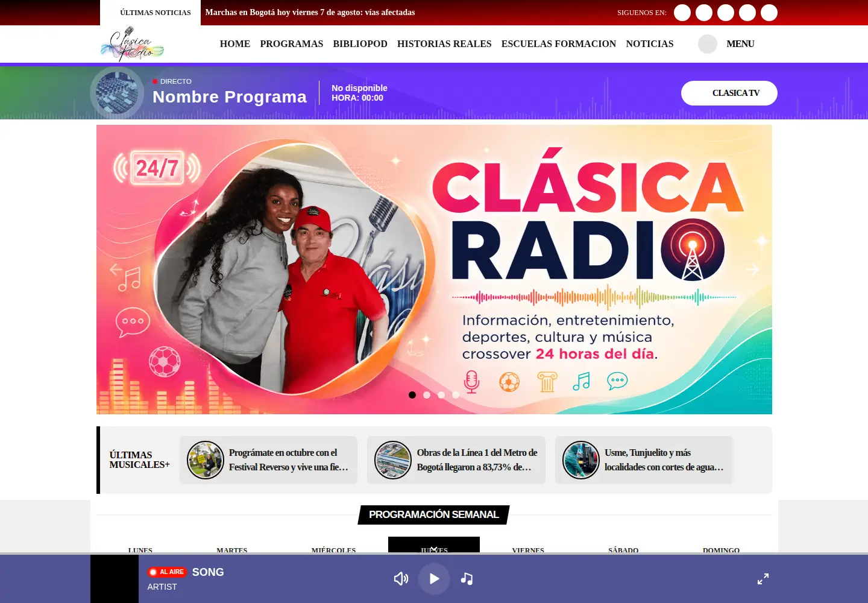868x603 pixels.
Task: Select the DOMINGO schedule tab
Action: (x=721, y=550)
